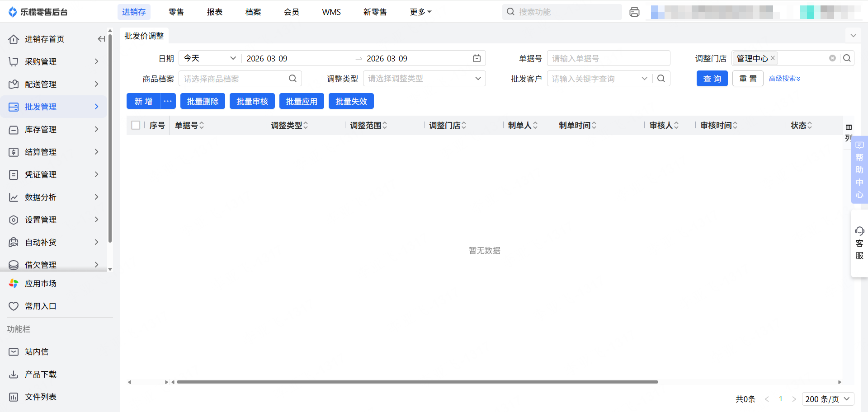The image size is (868, 412).
Task: Expand the tab list chevron at top right
Action: 853,36
